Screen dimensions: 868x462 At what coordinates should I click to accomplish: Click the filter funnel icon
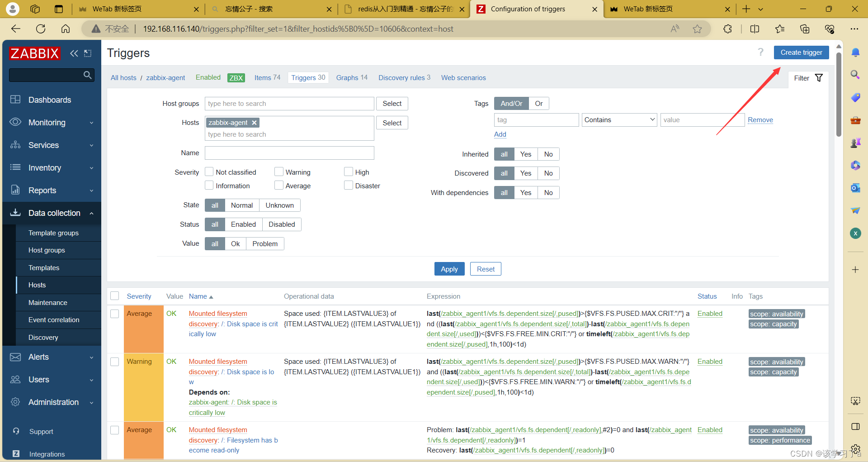[819, 78]
